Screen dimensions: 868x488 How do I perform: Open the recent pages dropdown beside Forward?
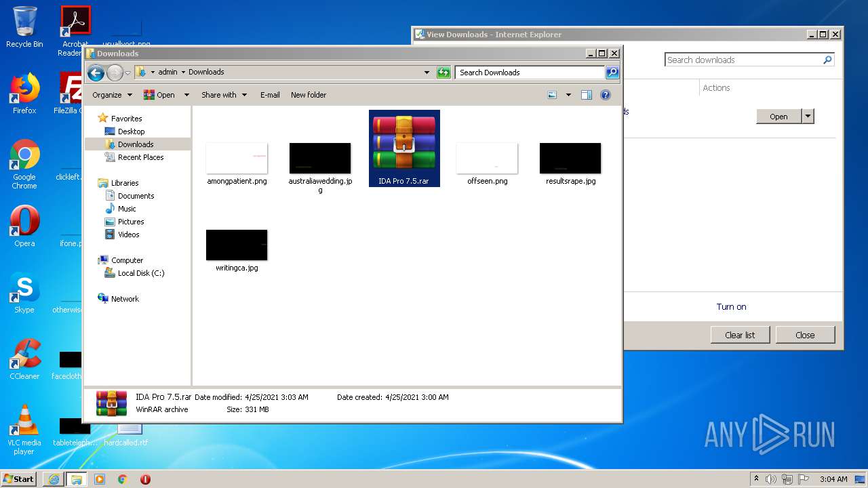(x=127, y=73)
